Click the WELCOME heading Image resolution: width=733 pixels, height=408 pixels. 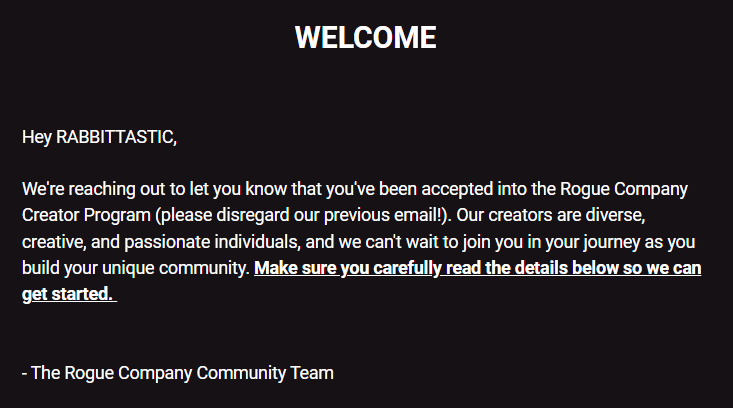pos(366,37)
